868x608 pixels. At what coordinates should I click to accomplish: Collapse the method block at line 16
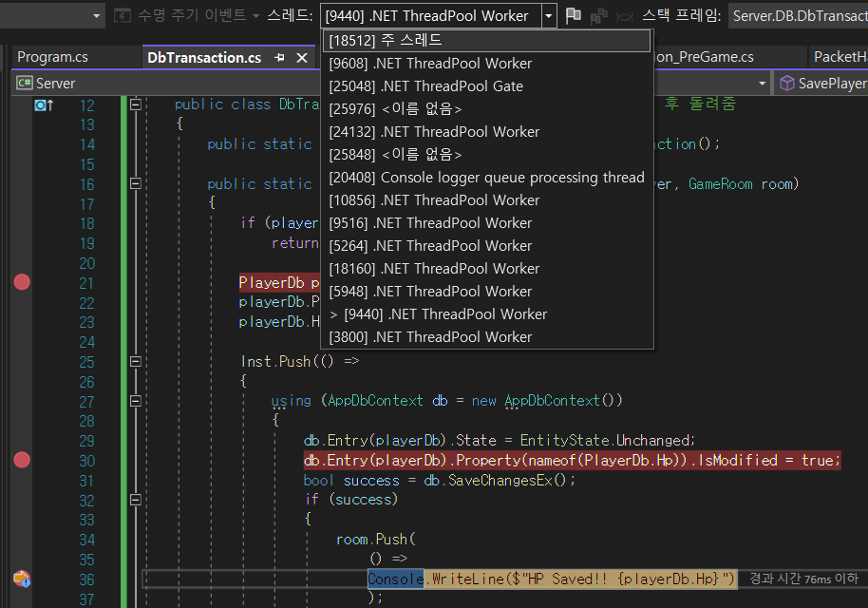click(136, 184)
